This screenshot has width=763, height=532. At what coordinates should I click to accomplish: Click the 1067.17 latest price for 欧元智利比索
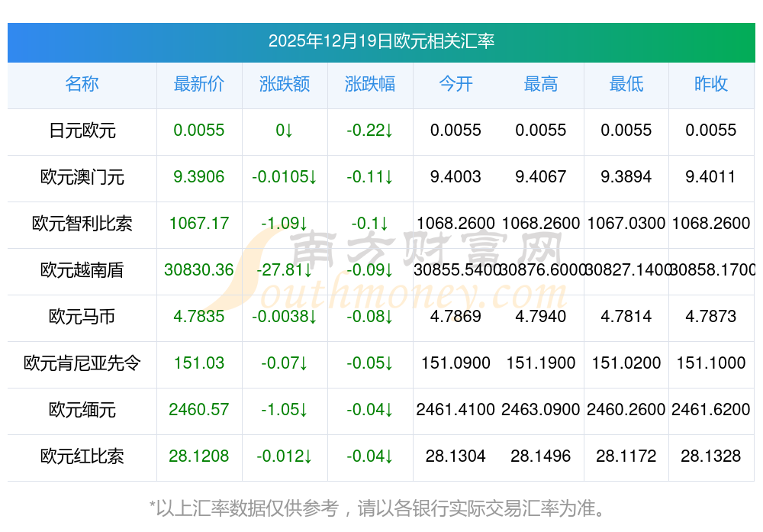199,224
